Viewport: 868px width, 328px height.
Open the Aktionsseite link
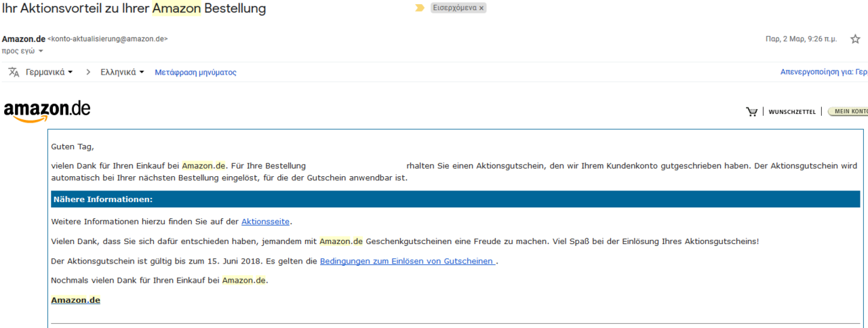tap(267, 222)
